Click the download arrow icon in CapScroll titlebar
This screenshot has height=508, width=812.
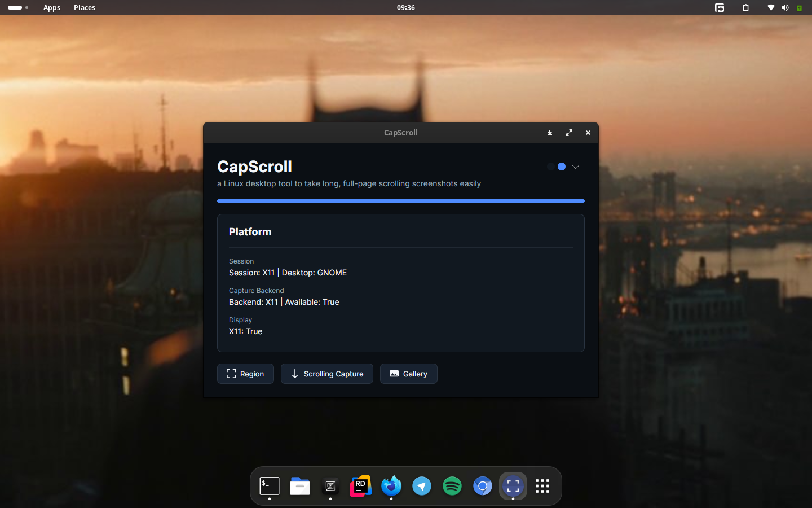click(550, 133)
